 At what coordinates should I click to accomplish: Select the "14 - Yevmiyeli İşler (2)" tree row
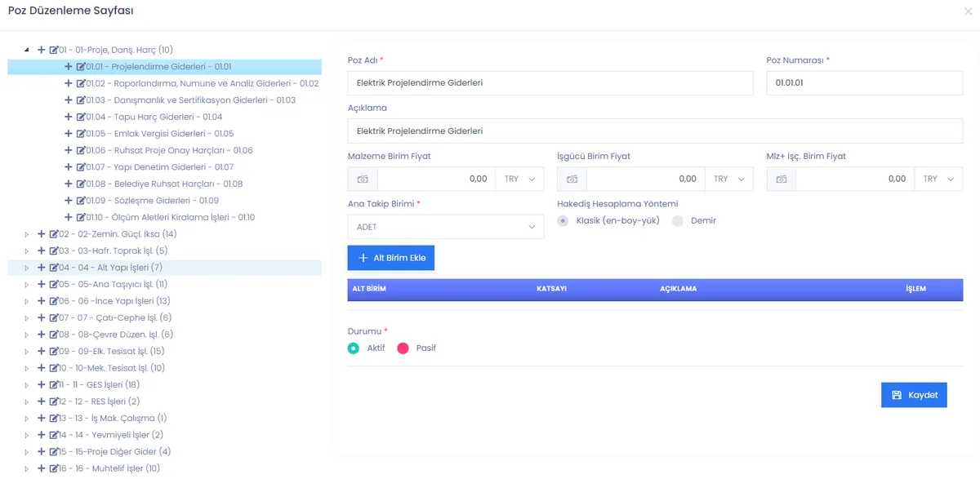click(165, 435)
